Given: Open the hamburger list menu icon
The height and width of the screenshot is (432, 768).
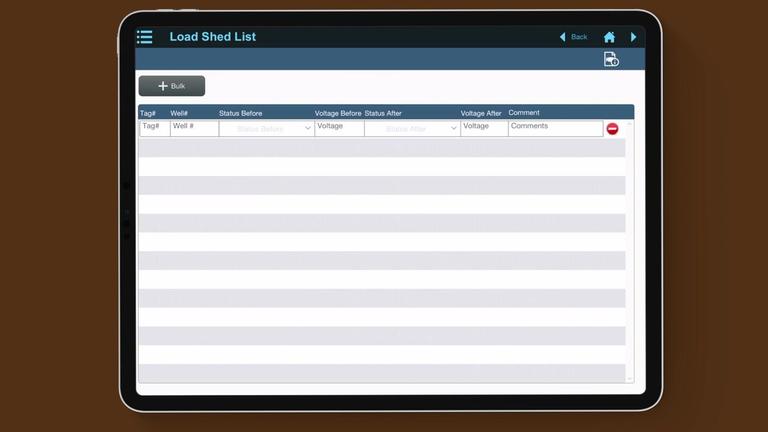Looking at the screenshot, I should pyautogui.click(x=144, y=37).
